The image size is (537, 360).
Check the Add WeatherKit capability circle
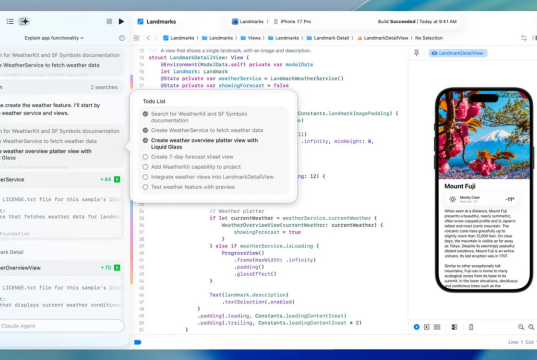(x=145, y=167)
